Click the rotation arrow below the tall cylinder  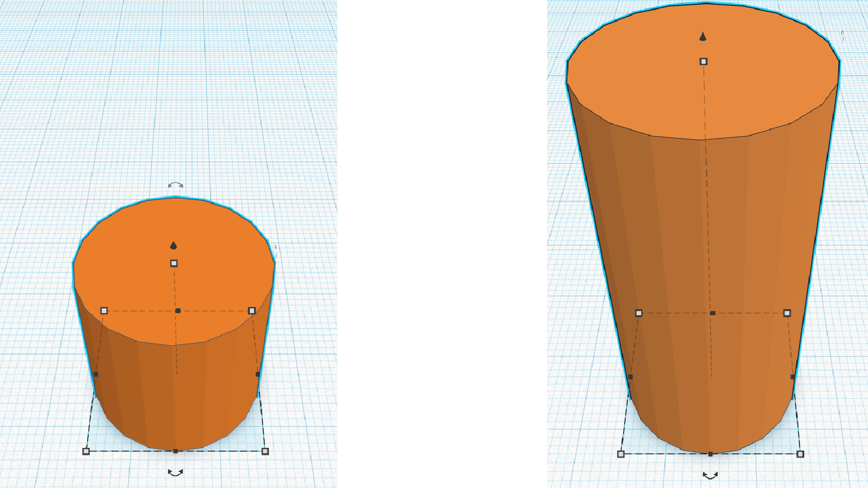coord(710,475)
